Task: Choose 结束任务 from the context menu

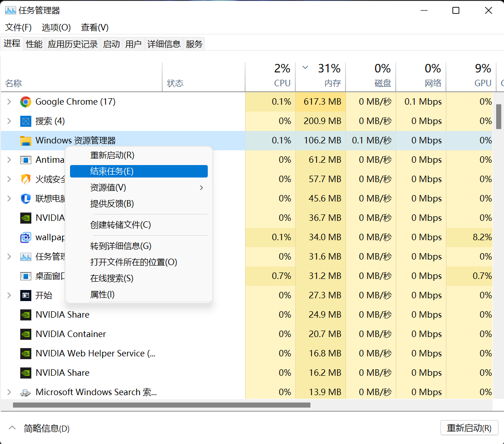Action: click(138, 171)
